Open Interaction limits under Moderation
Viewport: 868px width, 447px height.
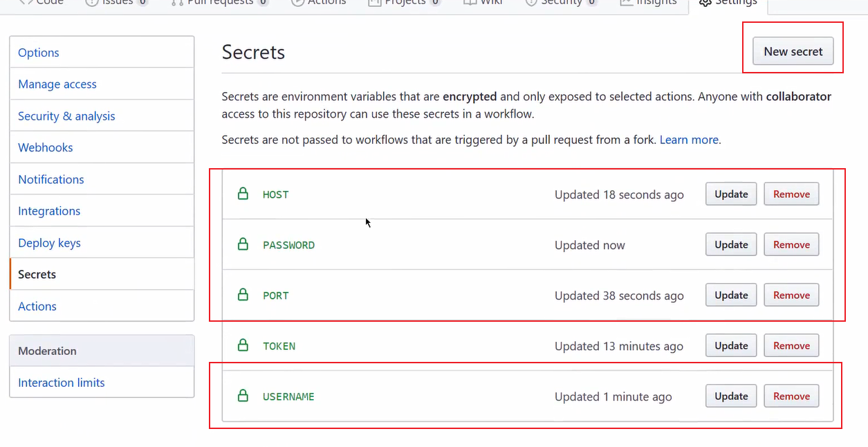102,383
